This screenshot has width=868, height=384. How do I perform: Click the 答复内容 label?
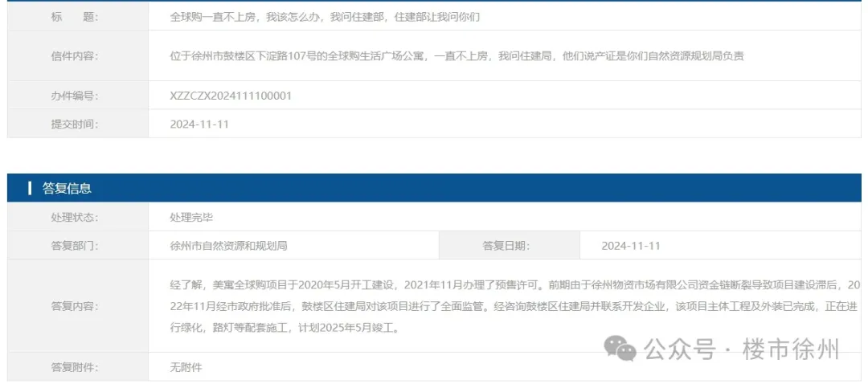74,306
